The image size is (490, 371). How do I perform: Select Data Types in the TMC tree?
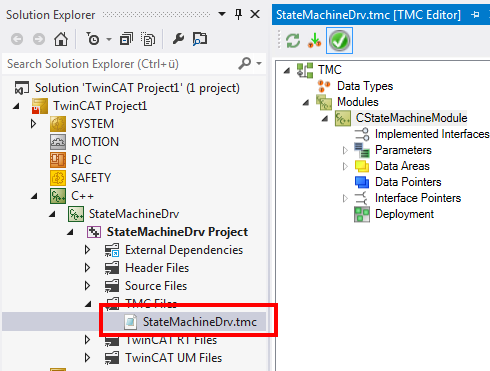[x=365, y=86]
